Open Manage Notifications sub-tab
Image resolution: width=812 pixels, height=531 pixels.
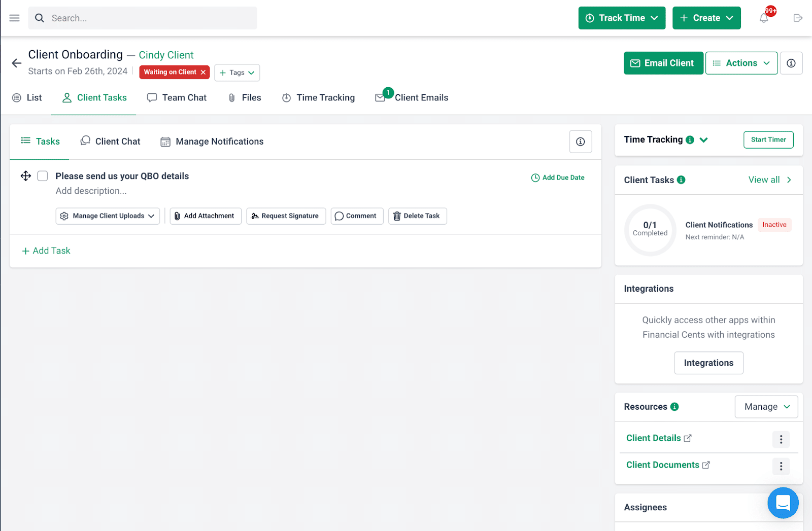[212, 141]
